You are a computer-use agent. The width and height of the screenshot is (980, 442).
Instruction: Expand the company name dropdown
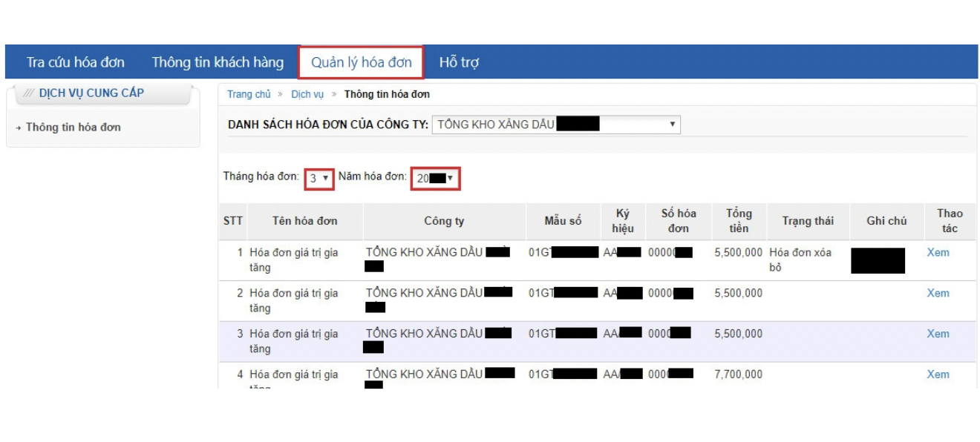point(555,125)
